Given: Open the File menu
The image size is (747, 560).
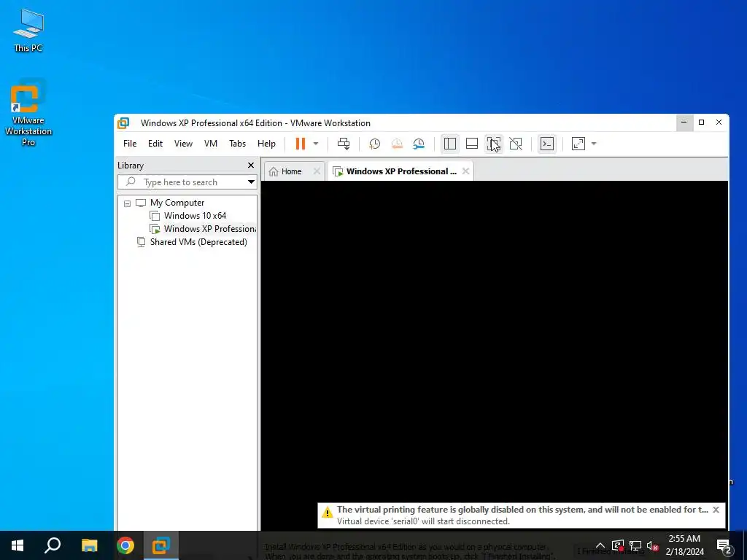Looking at the screenshot, I should pyautogui.click(x=130, y=144).
